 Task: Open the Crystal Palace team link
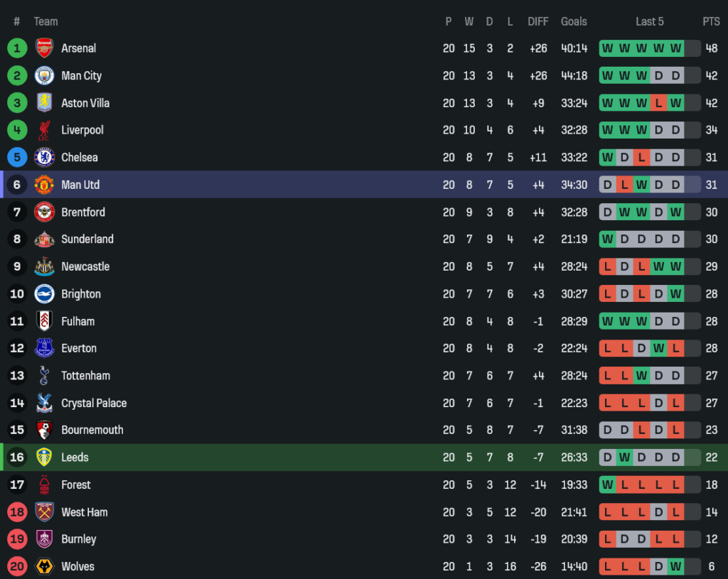click(93, 403)
